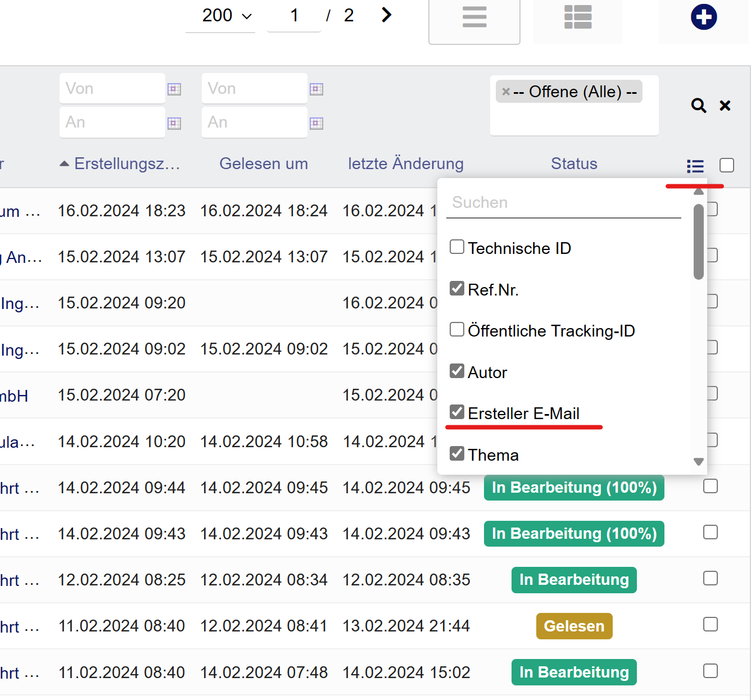The height and width of the screenshot is (700, 751).
Task: Sort by letzte Änderung column header
Action: (405, 163)
